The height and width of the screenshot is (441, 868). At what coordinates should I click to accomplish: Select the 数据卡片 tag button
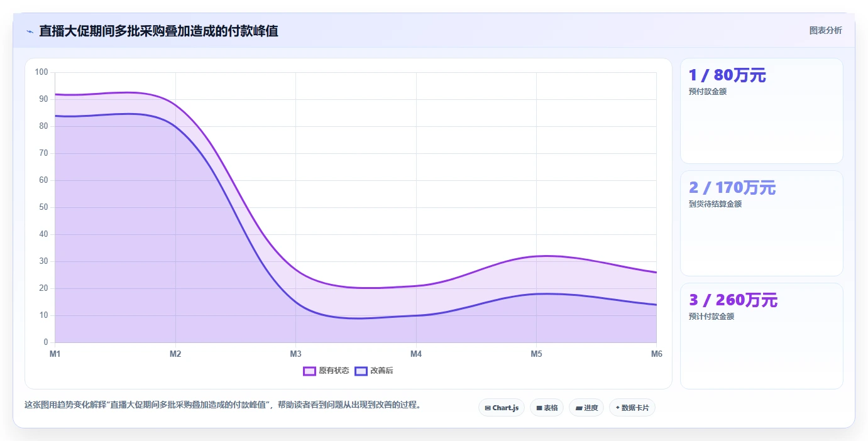click(x=632, y=408)
